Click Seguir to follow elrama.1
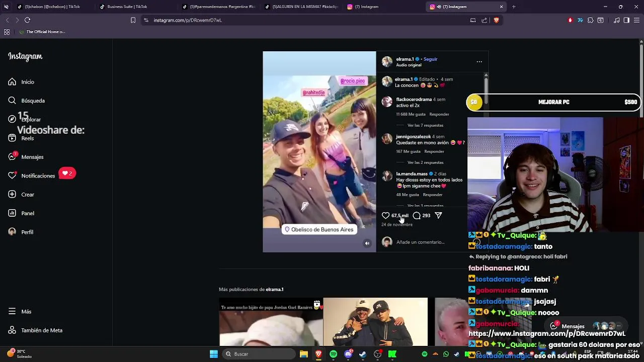This screenshot has width=644, height=362. click(430, 59)
